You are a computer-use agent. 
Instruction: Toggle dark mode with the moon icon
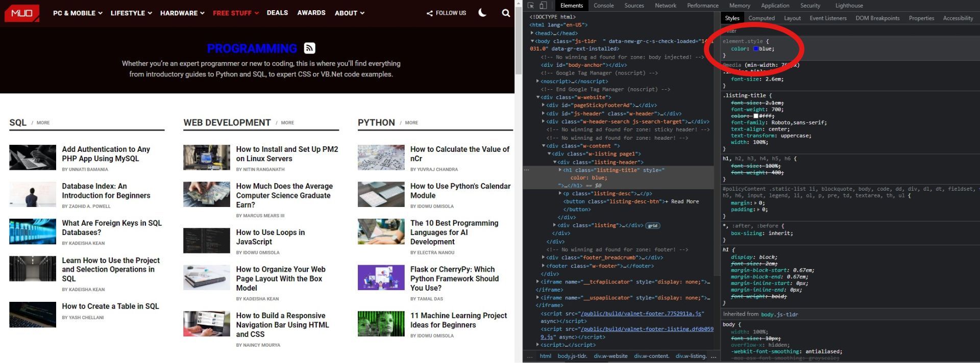pos(482,13)
